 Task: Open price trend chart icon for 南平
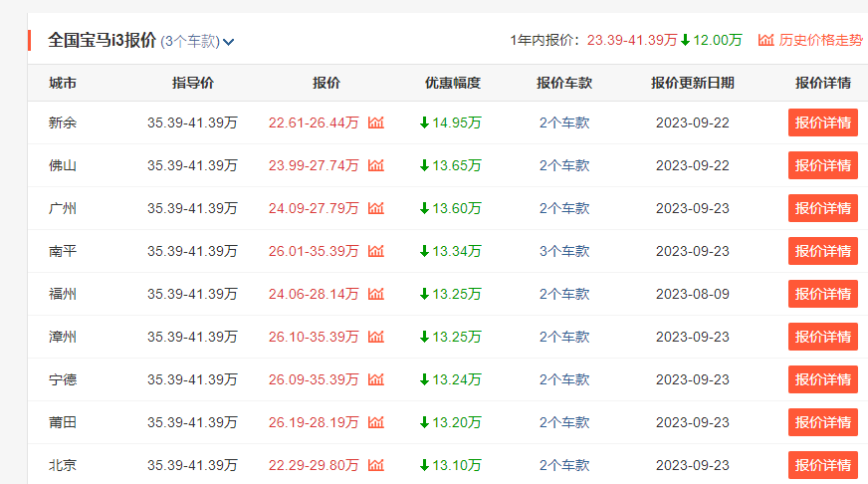click(376, 251)
